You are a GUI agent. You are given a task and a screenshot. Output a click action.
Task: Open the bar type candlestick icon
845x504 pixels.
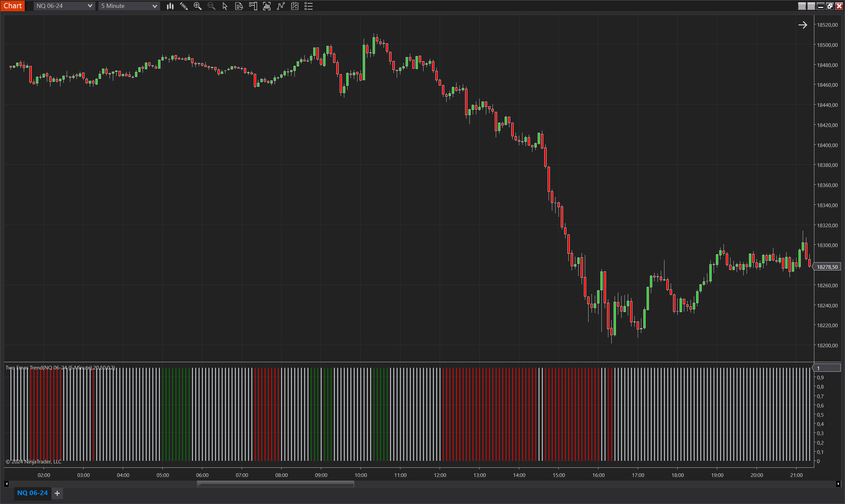(x=170, y=6)
